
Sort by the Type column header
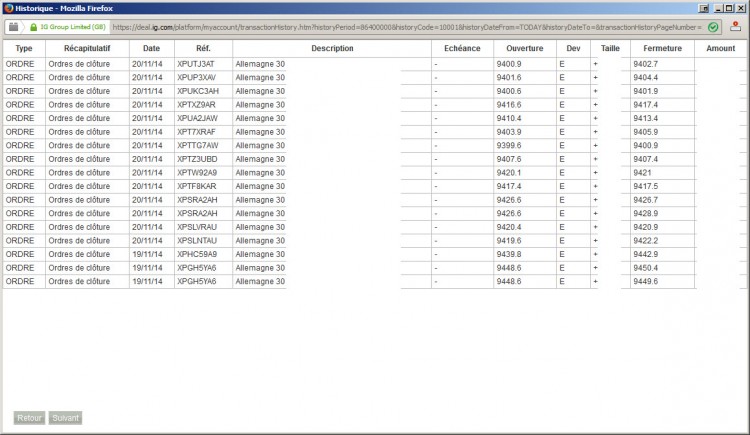click(x=24, y=48)
